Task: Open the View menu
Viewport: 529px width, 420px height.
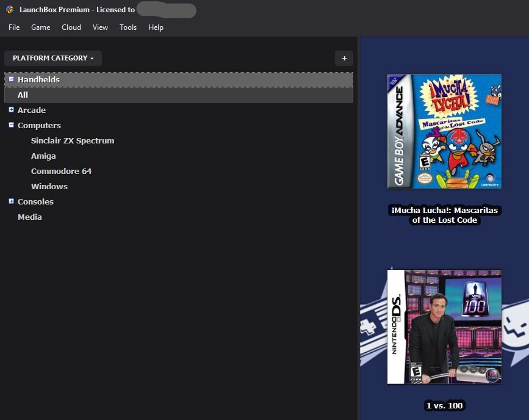Action: [100, 27]
